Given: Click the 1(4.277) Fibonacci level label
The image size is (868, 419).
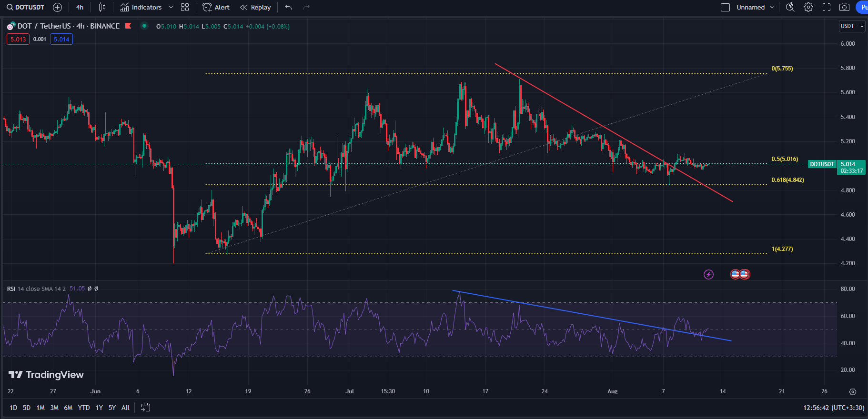Looking at the screenshot, I should (782, 249).
